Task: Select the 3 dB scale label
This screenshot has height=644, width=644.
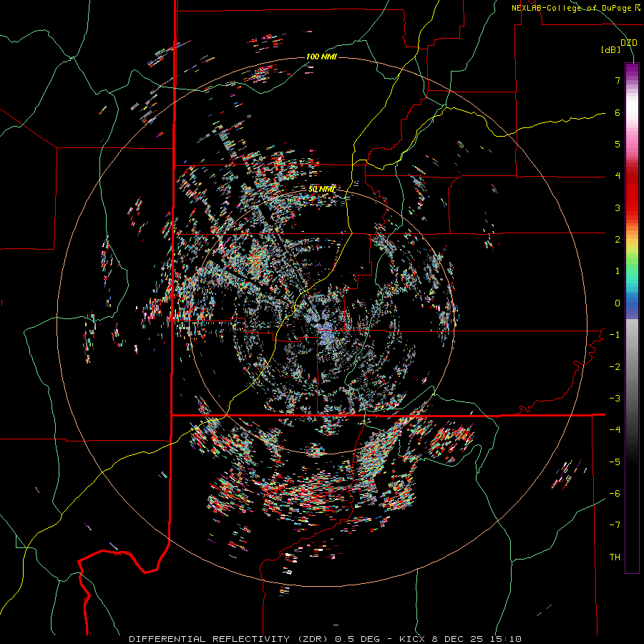Action: tap(618, 208)
